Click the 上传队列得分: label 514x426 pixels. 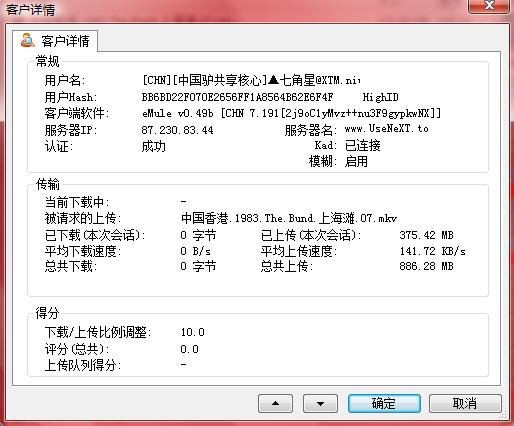click(83, 365)
